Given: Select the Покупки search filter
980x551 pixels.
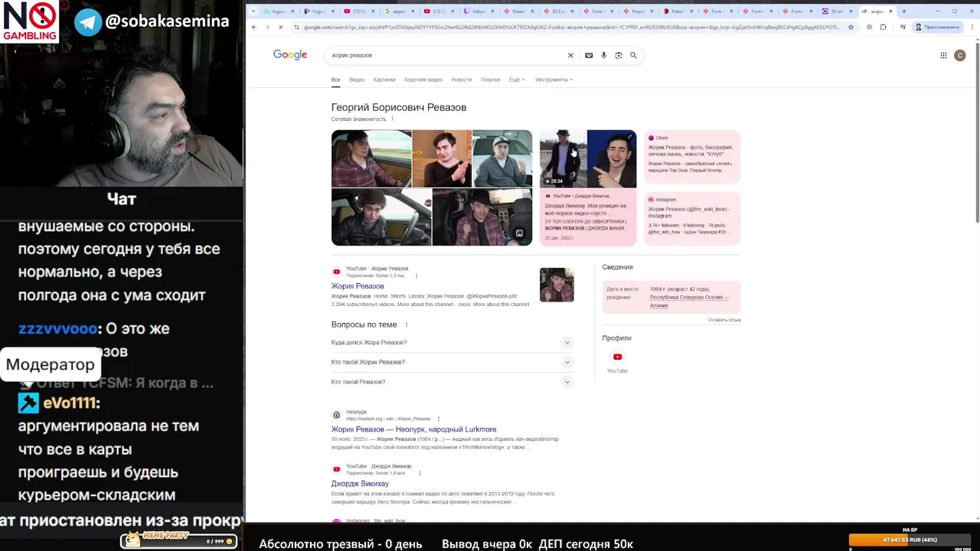Looking at the screenshot, I should pyautogui.click(x=490, y=80).
